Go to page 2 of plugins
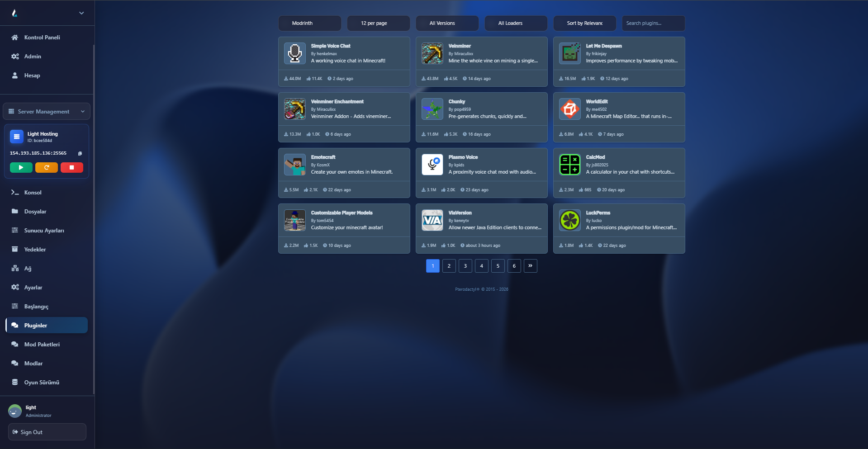The image size is (868, 449). [x=449, y=266]
